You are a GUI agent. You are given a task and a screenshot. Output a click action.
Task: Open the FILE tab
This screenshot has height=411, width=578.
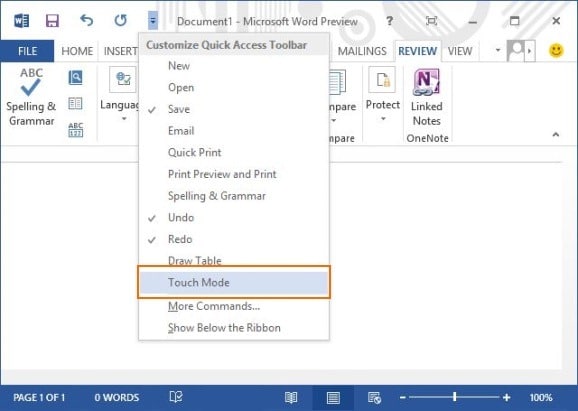pyautogui.click(x=27, y=51)
